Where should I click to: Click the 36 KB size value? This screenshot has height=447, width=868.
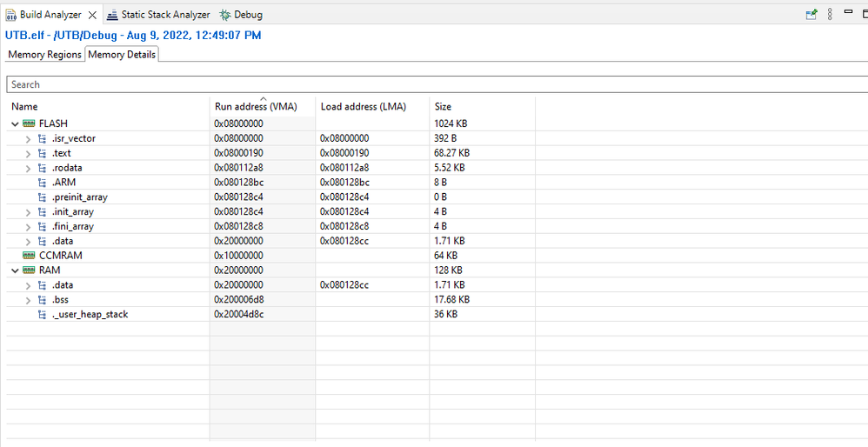tap(445, 314)
